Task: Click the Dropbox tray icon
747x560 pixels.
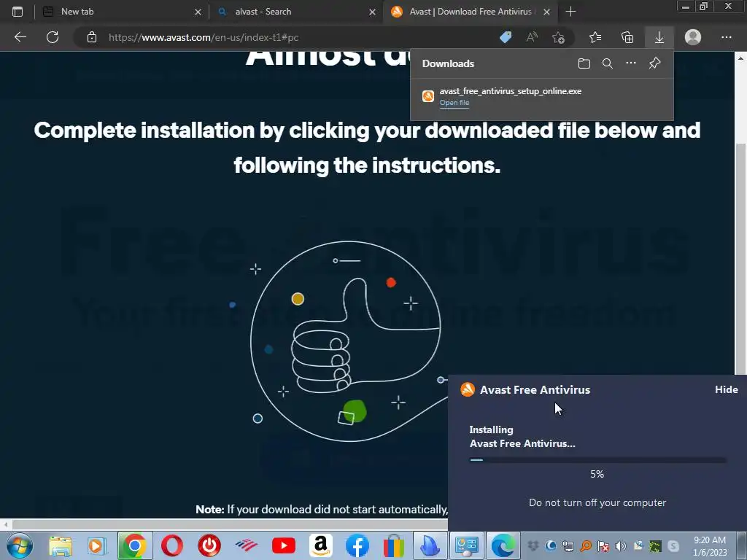Action: pyautogui.click(x=533, y=545)
